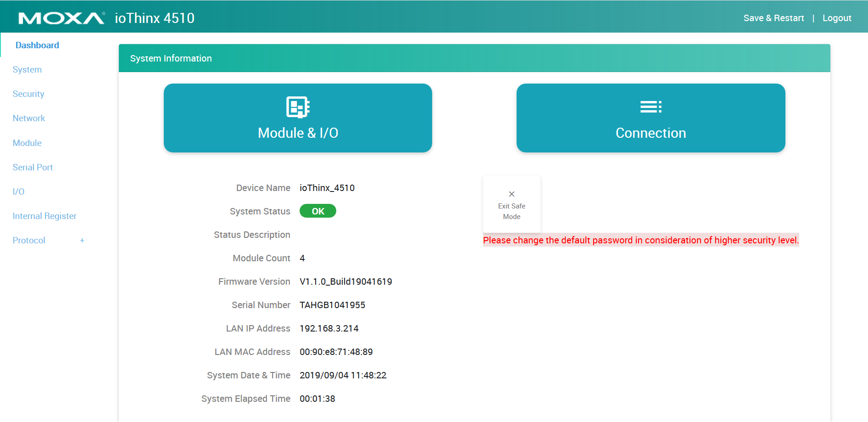This screenshot has width=868, height=422.
Task: Click elapsed time value 00:01:38
Action: click(317, 399)
